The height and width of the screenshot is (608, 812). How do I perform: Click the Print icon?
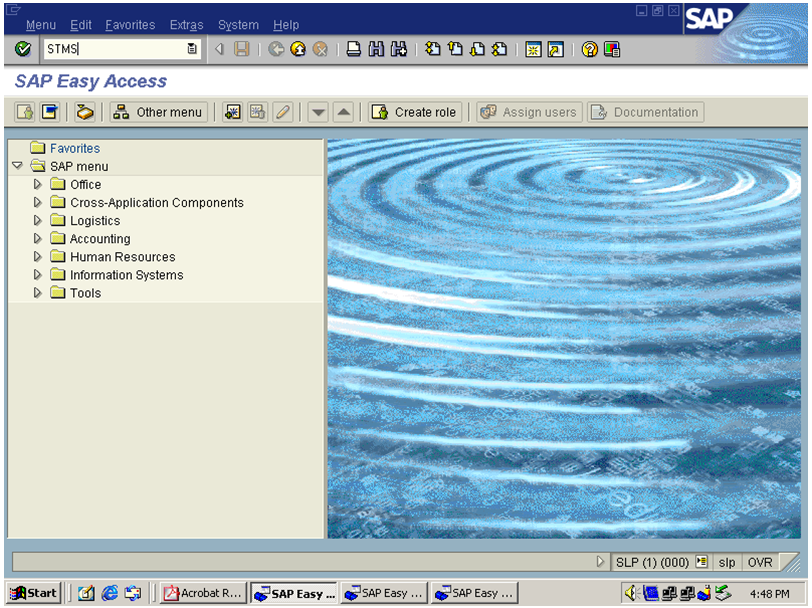click(x=354, y=49)
